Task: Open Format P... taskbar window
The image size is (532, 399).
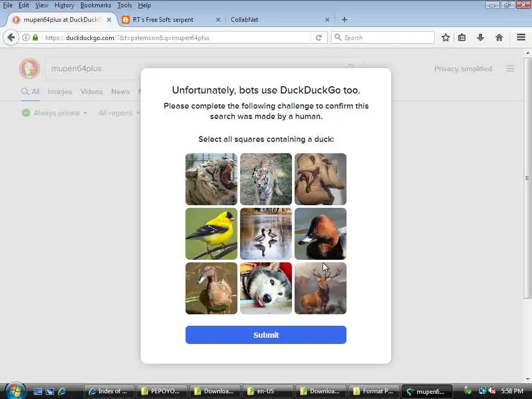Action: coord(374,391)
